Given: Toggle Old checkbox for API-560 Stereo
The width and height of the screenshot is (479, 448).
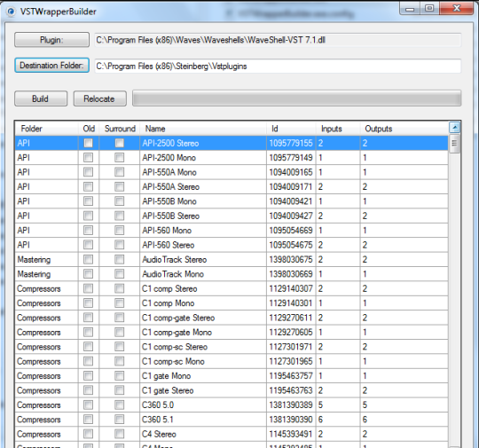Looking at the screenshot, I should tap(89, 245).
